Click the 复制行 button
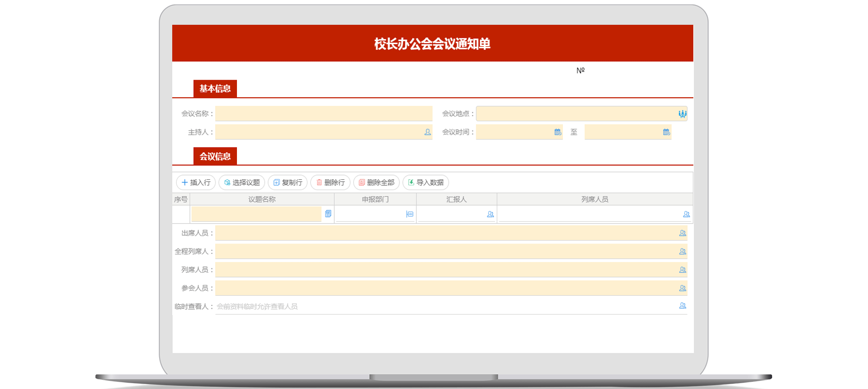The height and width of the screenshot is (389, 868). 288,182
